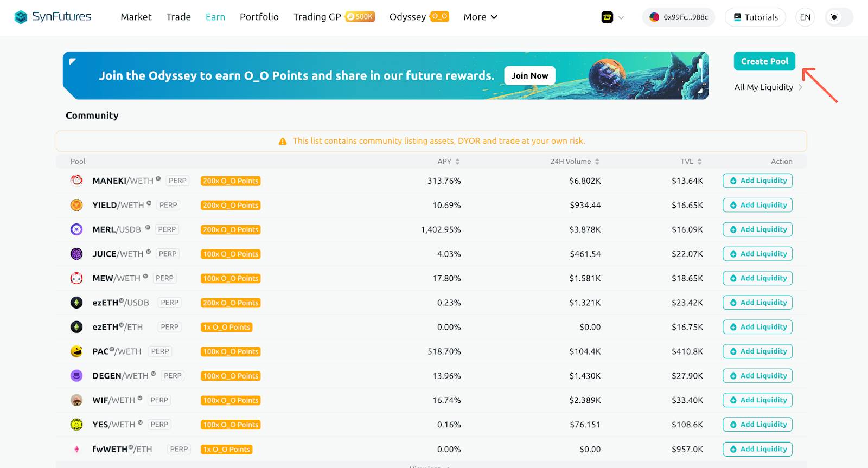Click Join Now on the Odyssey banner

(529, 76)
